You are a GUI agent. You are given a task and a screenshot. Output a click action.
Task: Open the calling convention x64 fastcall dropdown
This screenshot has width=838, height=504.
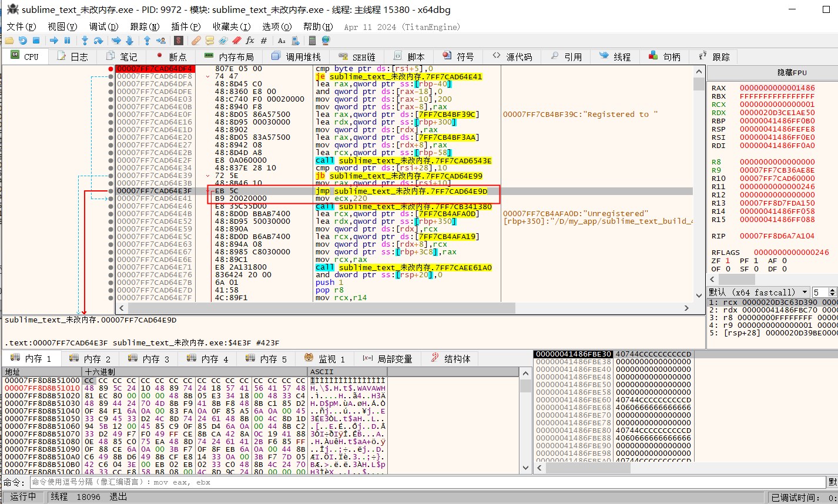(759, 292)
